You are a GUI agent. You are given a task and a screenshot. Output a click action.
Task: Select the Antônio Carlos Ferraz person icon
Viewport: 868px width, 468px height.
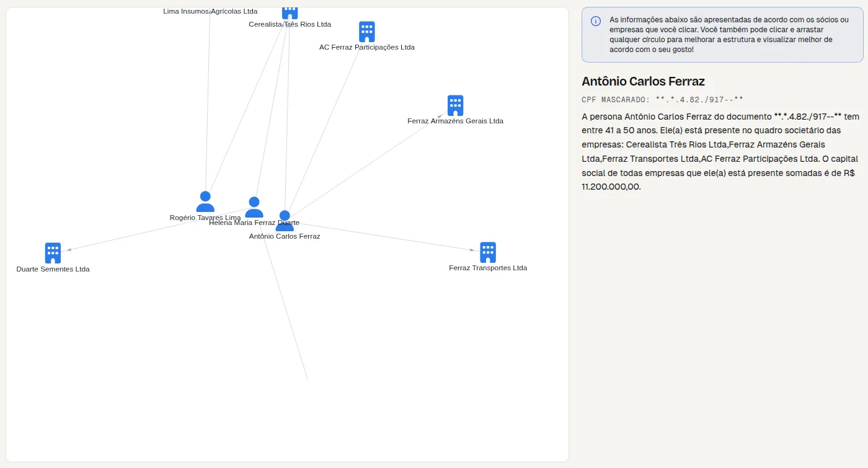point(285,221)
